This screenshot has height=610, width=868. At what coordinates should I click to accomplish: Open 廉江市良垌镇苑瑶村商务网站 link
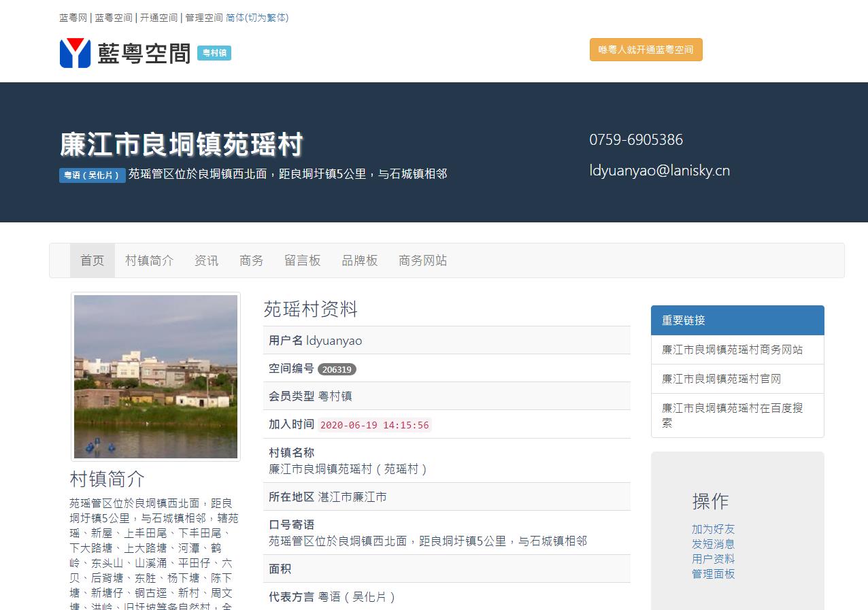pyautogui.click(x=732, y=350)
